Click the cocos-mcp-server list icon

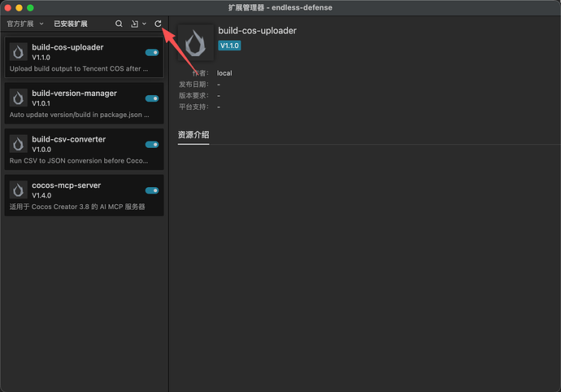click(18, 189)
